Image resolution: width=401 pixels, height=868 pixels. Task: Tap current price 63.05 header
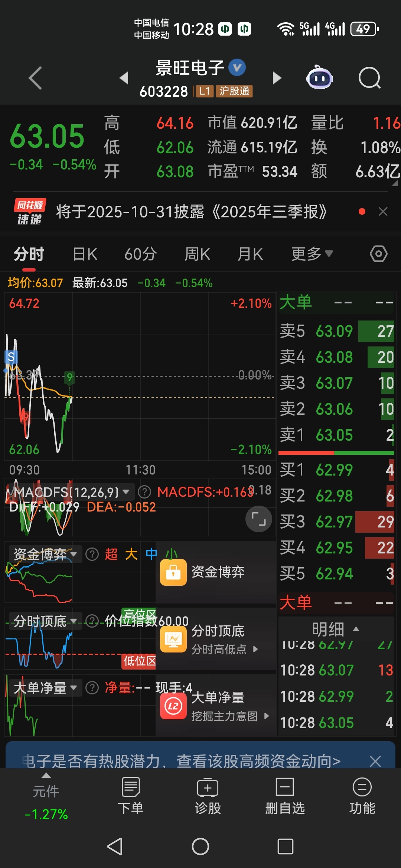(x=47, y=137)
